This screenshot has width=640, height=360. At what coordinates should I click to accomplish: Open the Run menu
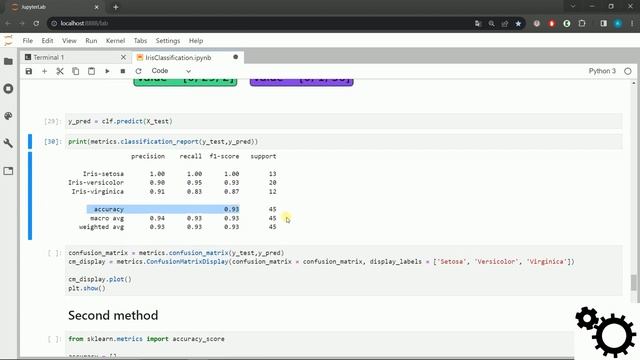coord(91,41)
